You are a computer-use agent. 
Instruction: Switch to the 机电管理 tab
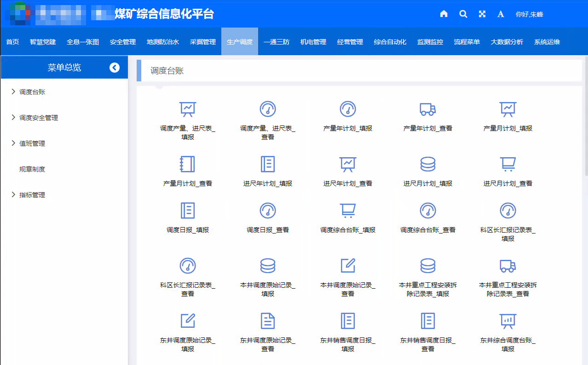pyautogui.click(x=312, y=41)
